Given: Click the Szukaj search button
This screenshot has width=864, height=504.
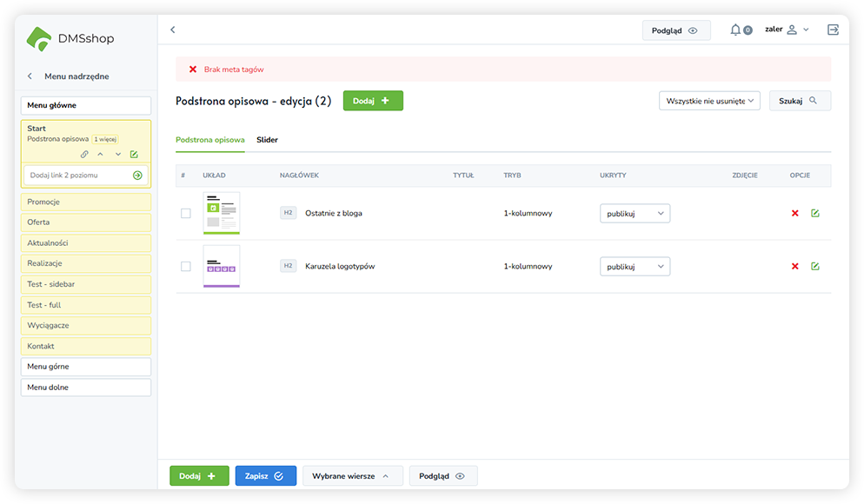Looking at the screenshot, I should point(799,101).
